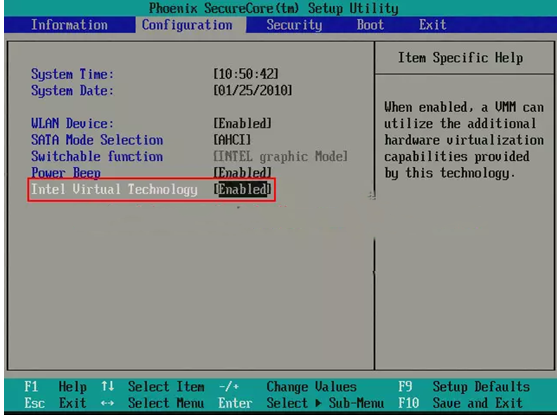
Task: Select the Configuration menu tab
Action: pos(187,25)
